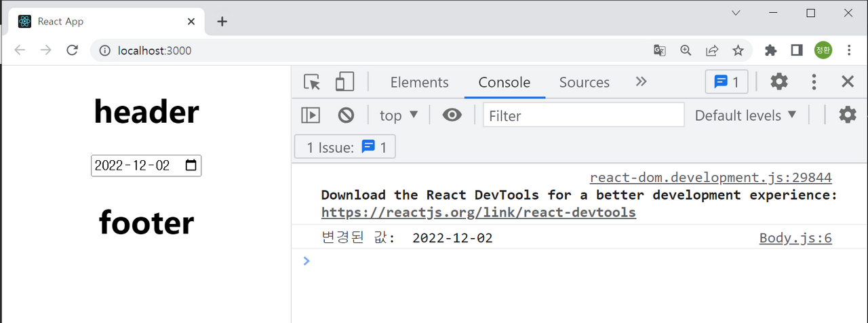This screenshot has width=868, height=323.
Task: Follow the reactjs.org react-devtools link
Action: [x=479, y=212]
